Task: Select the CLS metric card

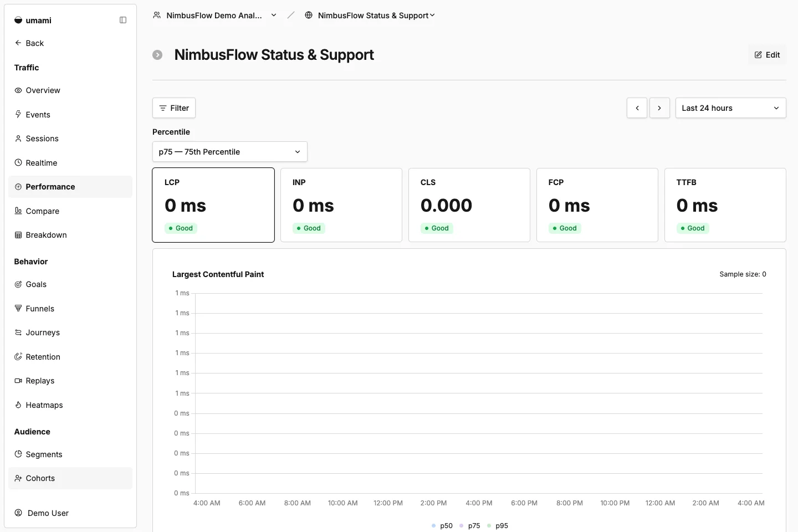Action: (469, 205)
